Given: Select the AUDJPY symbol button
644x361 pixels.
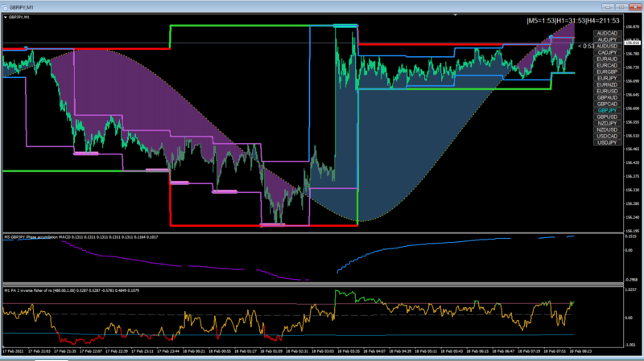Looking at the screenshot, I should click(x=607, y=39).
